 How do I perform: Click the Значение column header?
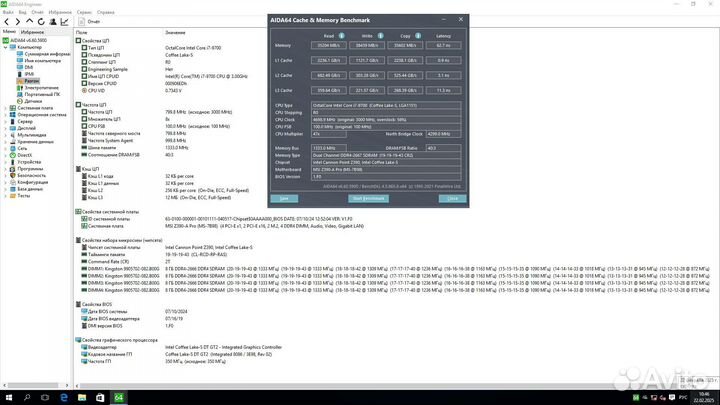point(175,33)
